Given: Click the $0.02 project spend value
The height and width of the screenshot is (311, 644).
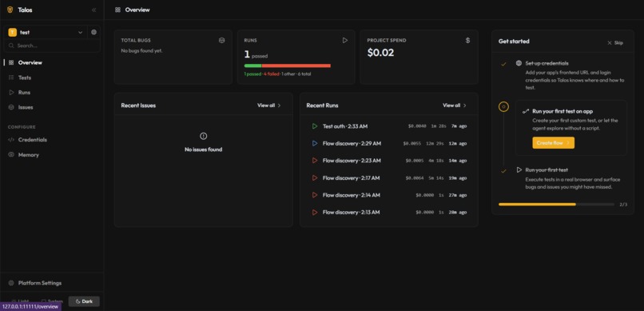Looking at the screenshot, I should click(x=380, y=53).
